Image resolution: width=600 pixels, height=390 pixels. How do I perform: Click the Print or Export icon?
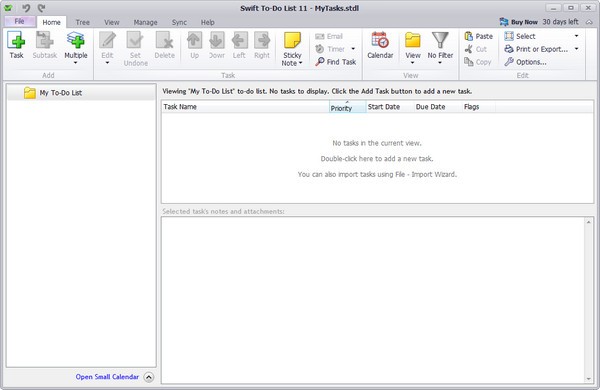coord(509,49)
